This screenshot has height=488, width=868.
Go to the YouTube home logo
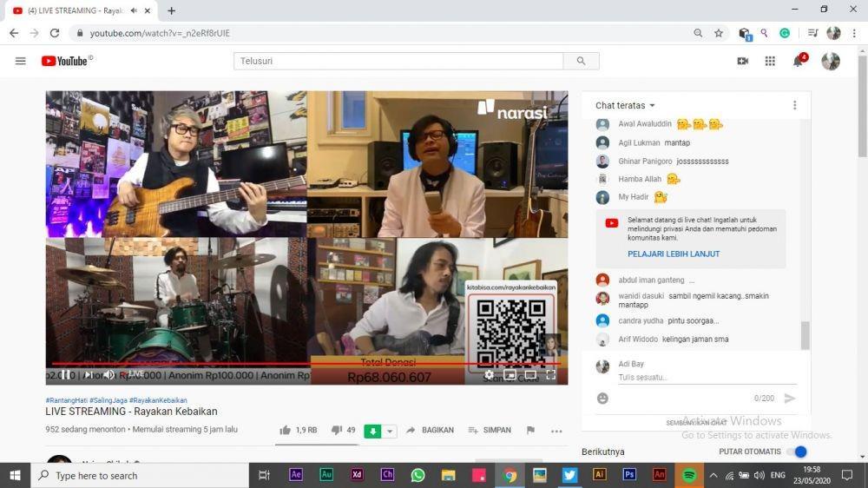click(67, 61)
